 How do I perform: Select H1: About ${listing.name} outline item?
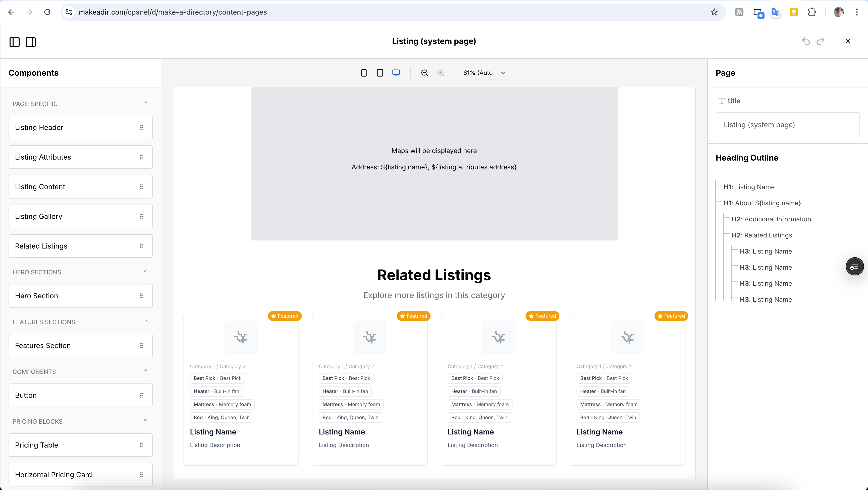pyautogui.click(x=762, y=203)
